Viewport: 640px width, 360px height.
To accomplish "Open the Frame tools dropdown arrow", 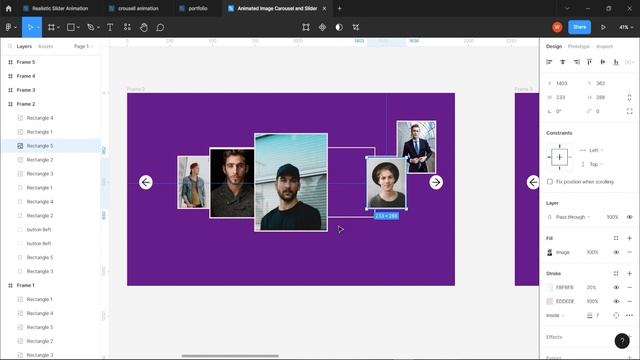I will 58,28.
